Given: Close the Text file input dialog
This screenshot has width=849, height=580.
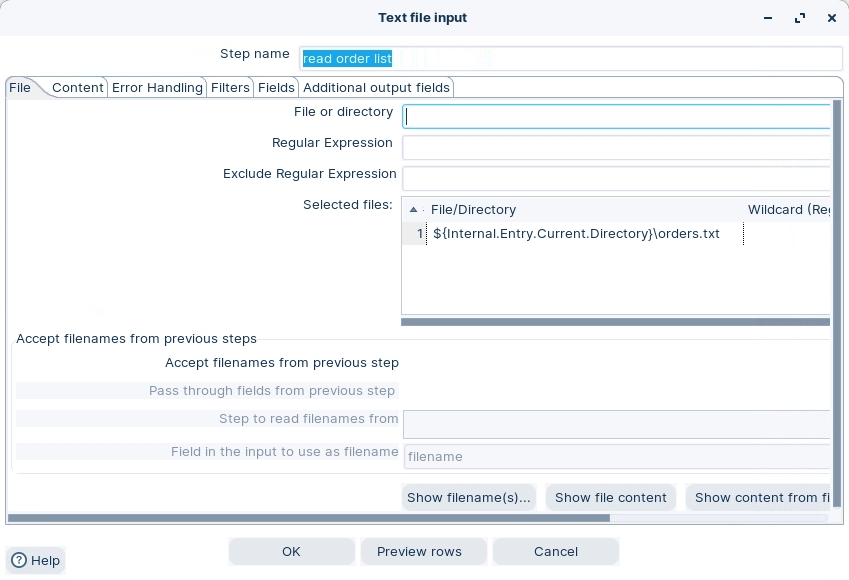Looking at the screenshot, I should click(x=831, y=18).
